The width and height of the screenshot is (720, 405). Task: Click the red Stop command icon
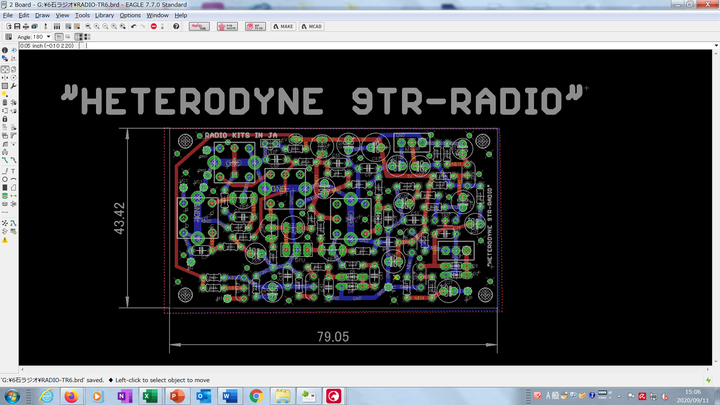pyautogui.click(x=153, y=26)
